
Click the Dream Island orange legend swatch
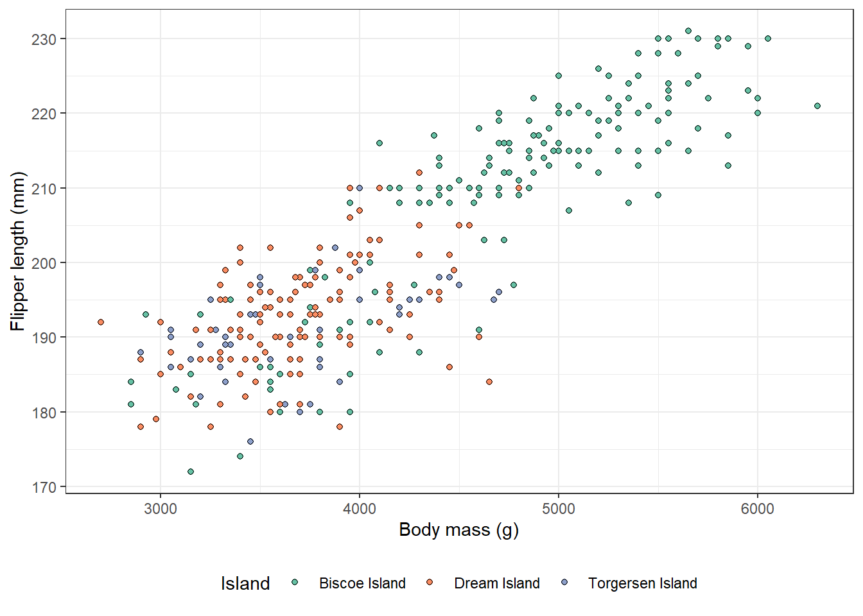pos(430,583)
